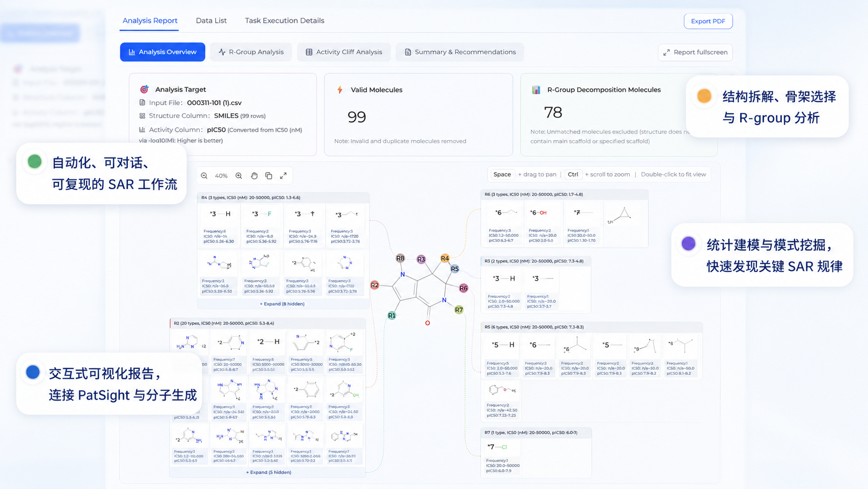
Task: Click the R1 node on scaffold
Action: [x=392, y=315]
